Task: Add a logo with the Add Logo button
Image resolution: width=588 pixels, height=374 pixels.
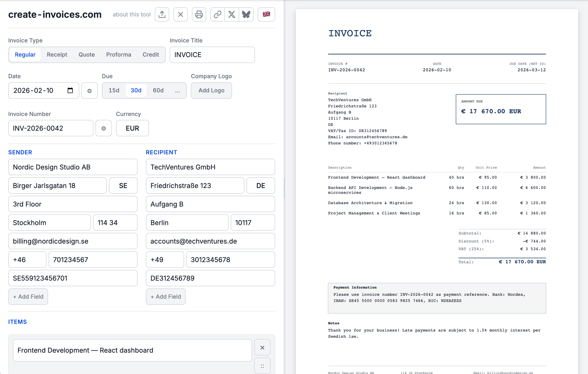Action: click(211, 90)
